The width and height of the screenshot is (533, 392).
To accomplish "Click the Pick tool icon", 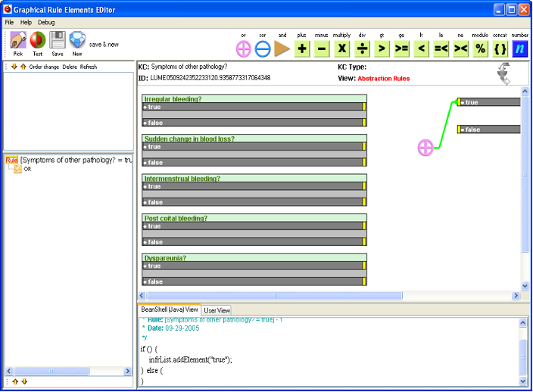I will [18, 41].
